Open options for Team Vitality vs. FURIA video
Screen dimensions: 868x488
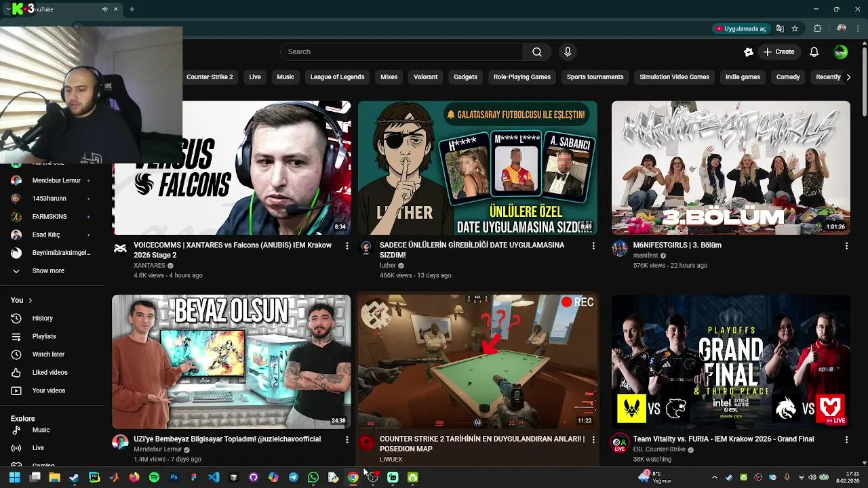click(846, 439)
